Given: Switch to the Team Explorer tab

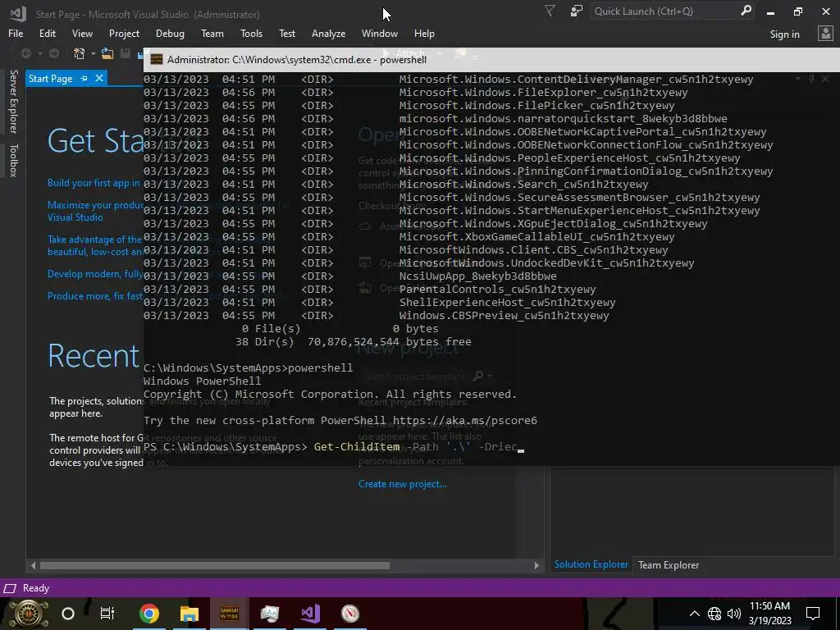Looking at the screenshot, I should [668, 565].
